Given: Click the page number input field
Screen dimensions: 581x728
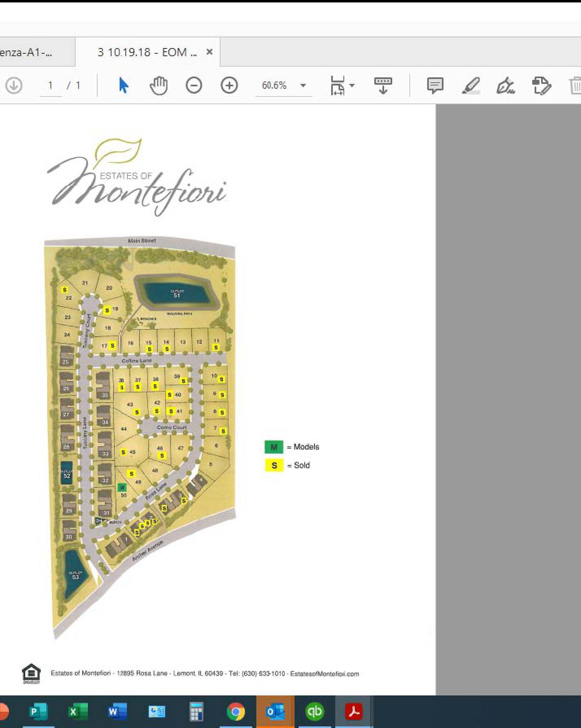Looking at the screenshot, I should (51, 86).
